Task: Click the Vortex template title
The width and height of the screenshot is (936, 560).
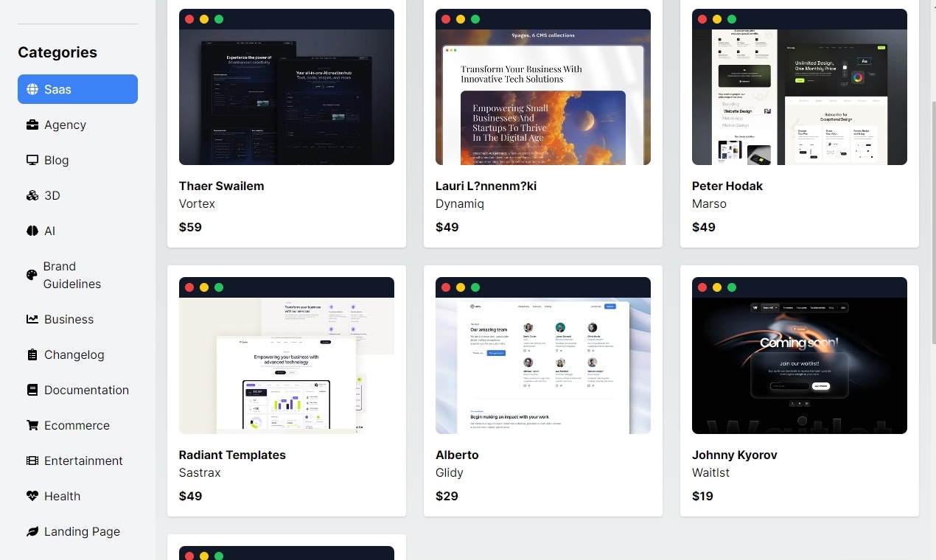Action: tap(197, 203)
